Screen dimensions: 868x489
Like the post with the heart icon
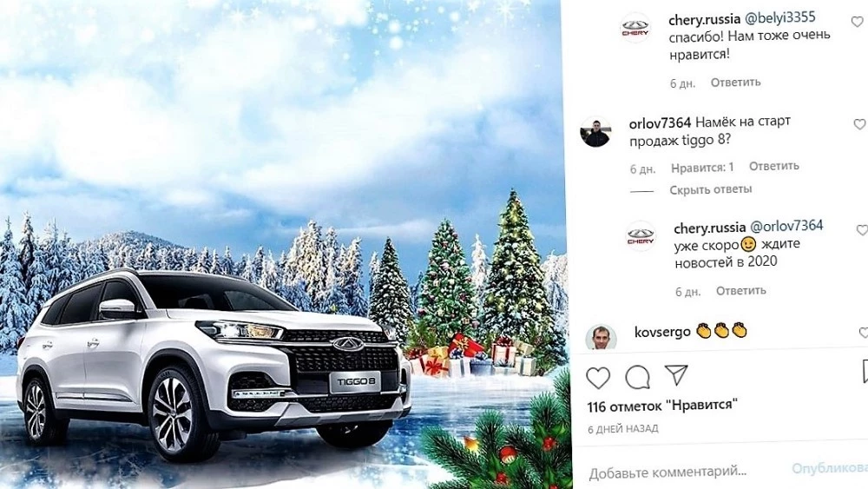(598, 378)
